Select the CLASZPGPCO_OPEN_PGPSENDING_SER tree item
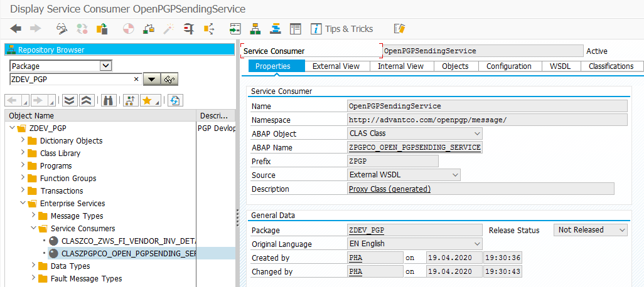Screen dimensions: 644x287 [x=128, y=253]
